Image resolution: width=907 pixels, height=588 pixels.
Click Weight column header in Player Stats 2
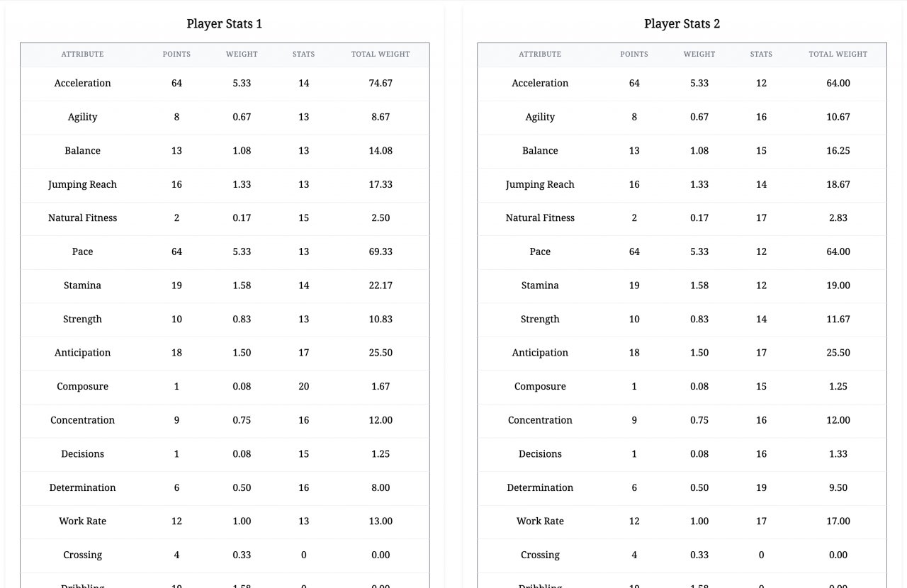coord(699,54)
